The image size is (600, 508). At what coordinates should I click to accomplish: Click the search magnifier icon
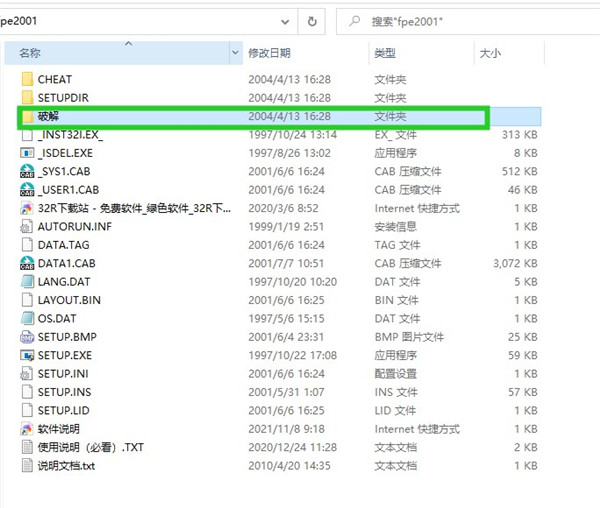[x=355, y=21]
